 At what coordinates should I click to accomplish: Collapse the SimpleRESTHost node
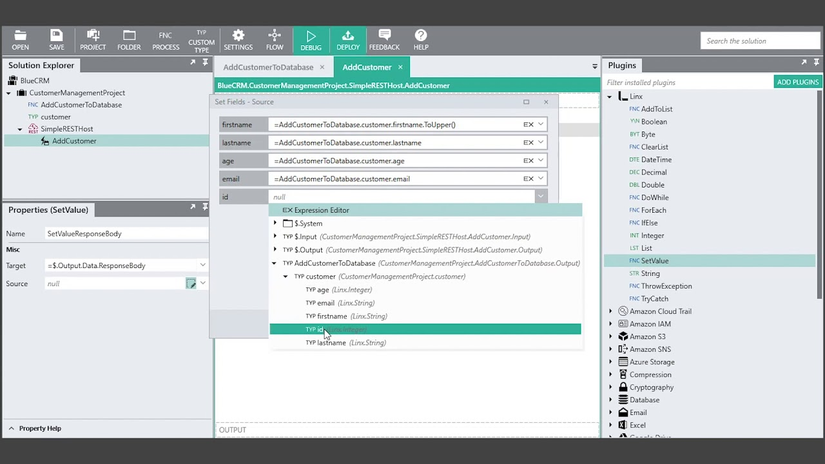click(20, 129)
